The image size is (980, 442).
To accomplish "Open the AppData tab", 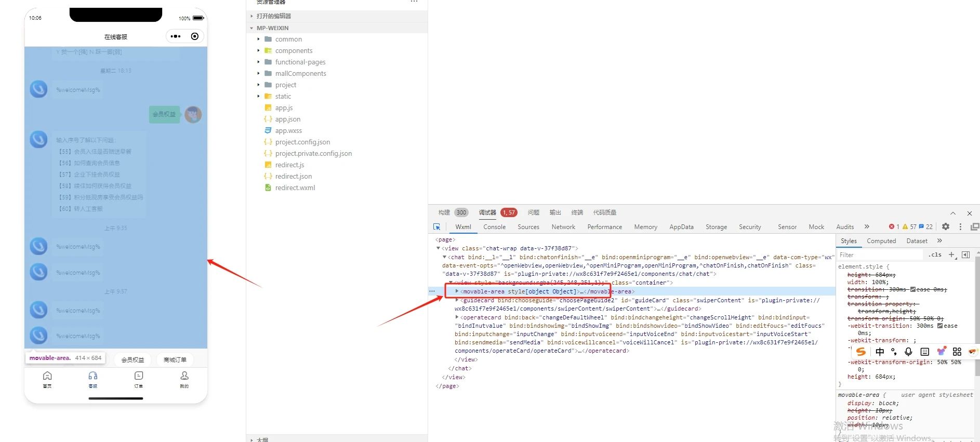I will 681,227.
